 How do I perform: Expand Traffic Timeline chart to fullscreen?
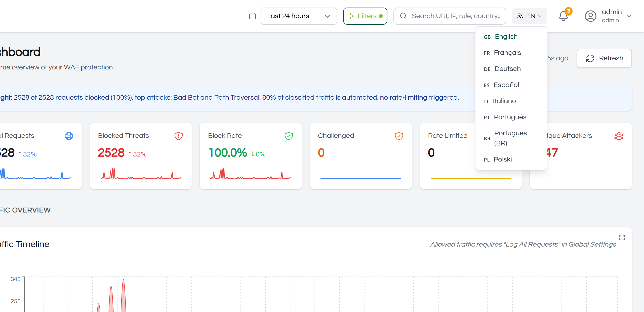click(622, 238)
